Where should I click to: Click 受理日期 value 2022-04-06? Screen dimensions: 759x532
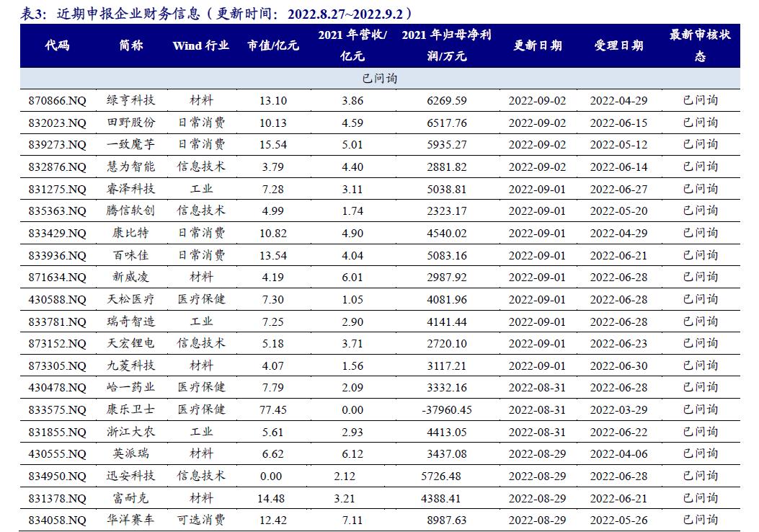tap(618, 454)
